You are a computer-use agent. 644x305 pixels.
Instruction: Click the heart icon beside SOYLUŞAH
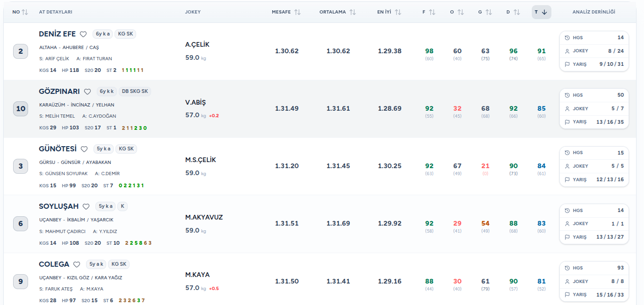click(86, 206)
